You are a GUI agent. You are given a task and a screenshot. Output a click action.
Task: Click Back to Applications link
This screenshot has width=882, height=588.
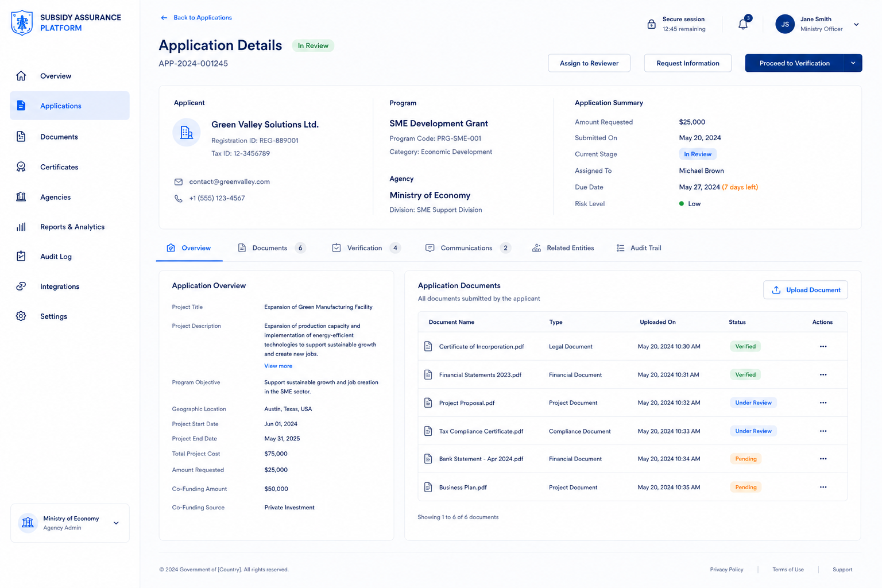(x=196, y=18)
